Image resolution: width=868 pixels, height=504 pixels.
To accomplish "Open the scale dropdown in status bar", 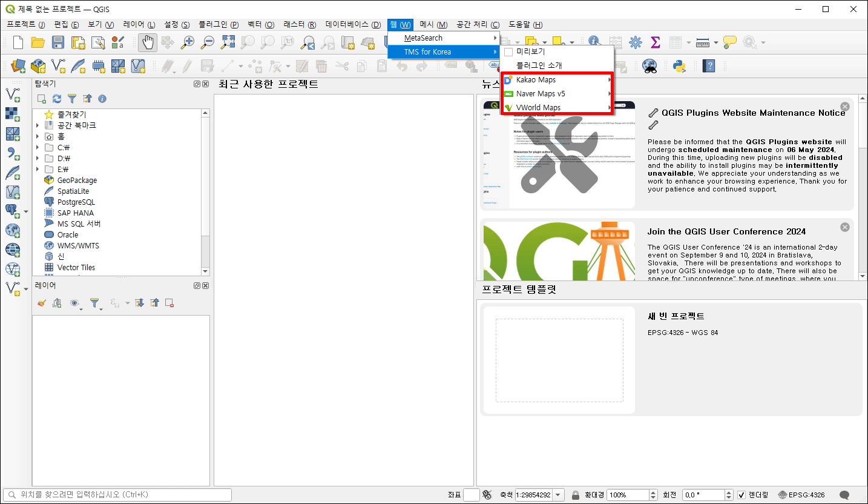I will [x=558, y=495].
